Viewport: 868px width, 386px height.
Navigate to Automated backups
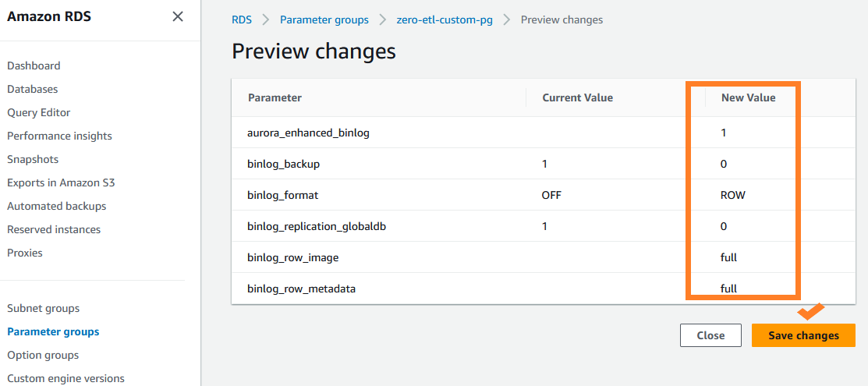pyautogui.click(x=57, y=206)
